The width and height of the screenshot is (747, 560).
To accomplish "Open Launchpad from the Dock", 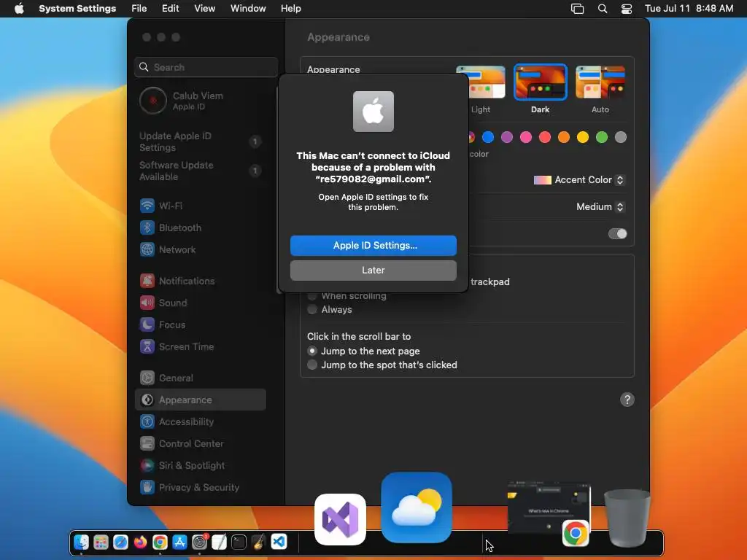I will [x=101, y=542].
